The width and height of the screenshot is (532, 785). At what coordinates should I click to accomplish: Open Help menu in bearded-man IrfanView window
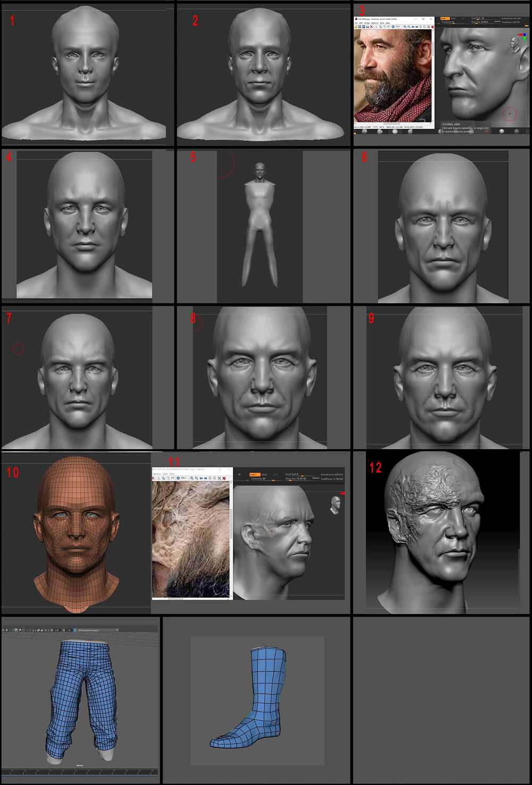pyautogui.click(x=388, y=23)
